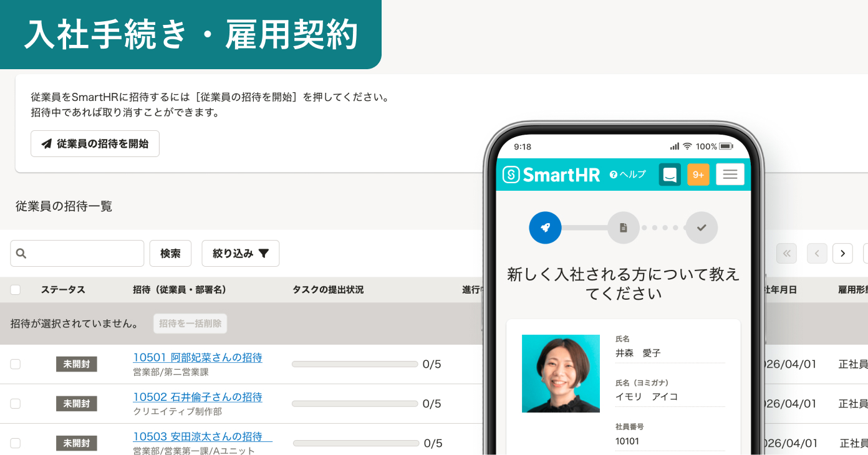Click the employee profile photo
Image resolution: width=868 pixels, height=455 pixels.
pos(561,373)
